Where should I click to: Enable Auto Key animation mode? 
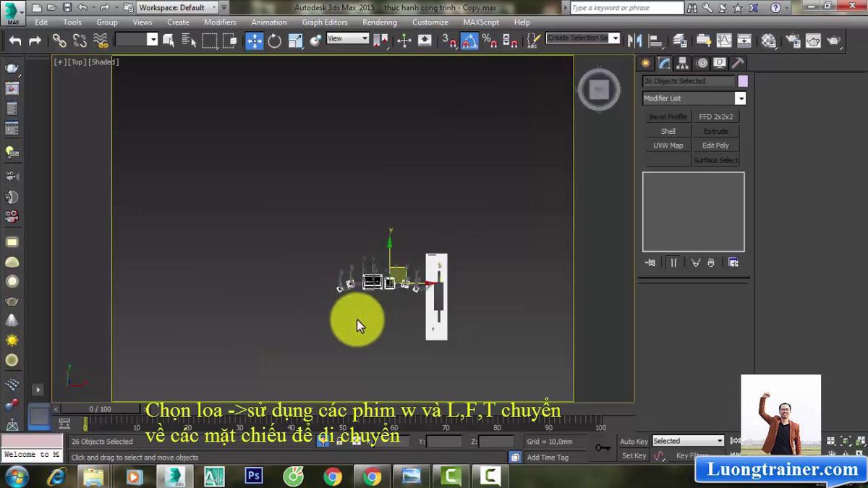(x=634, y=441)
